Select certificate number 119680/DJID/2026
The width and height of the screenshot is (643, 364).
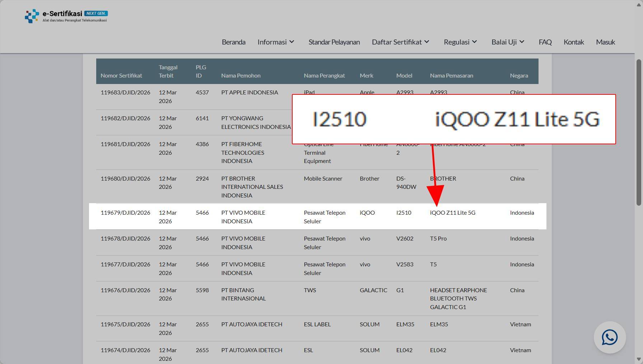pos(125,178)
